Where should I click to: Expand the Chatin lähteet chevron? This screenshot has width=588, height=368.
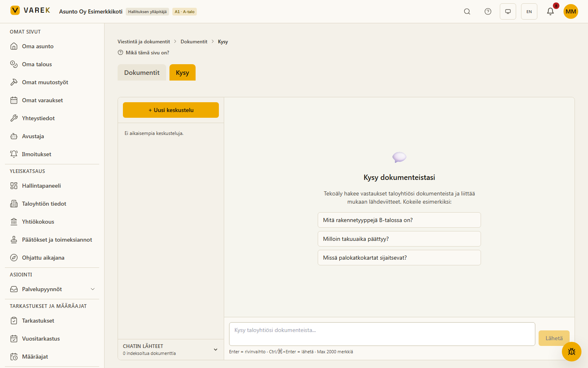[x=216, y=350]
